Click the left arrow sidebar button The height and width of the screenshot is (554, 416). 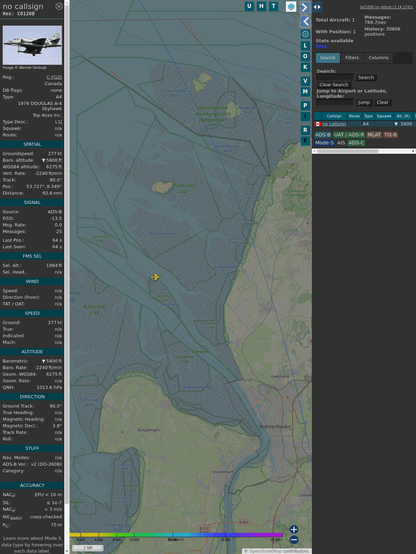(305, 22)
